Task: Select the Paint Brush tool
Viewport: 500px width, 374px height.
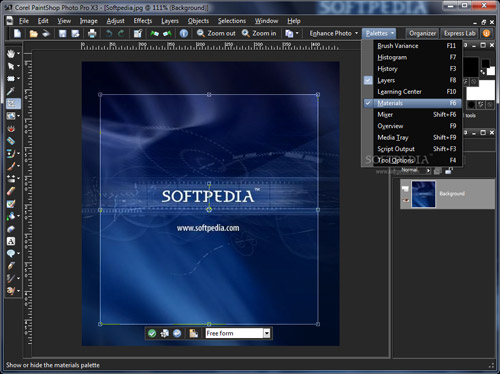Action: pos(11,166)
